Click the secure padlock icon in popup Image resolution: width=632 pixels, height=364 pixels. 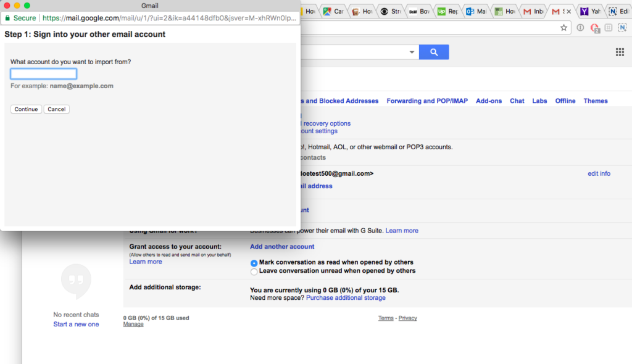pyautogui.click(x=8, y=19)
